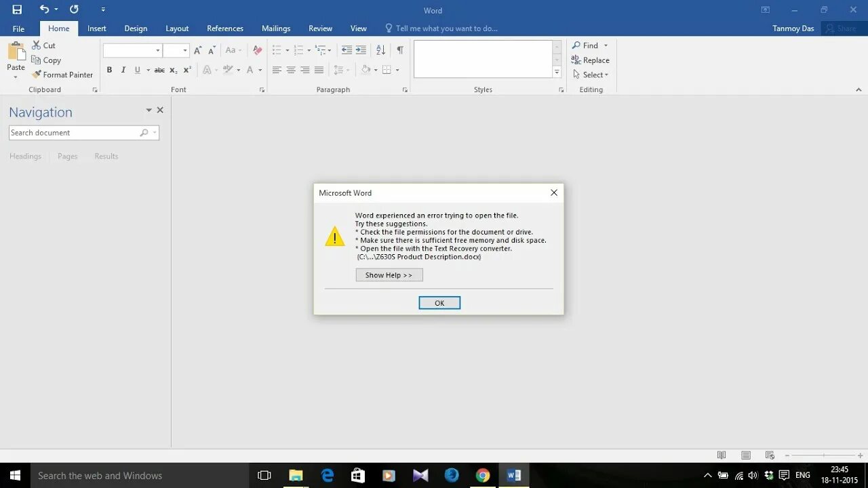Click the Font Color button
The image size is (868, 488).
[250, 70]
